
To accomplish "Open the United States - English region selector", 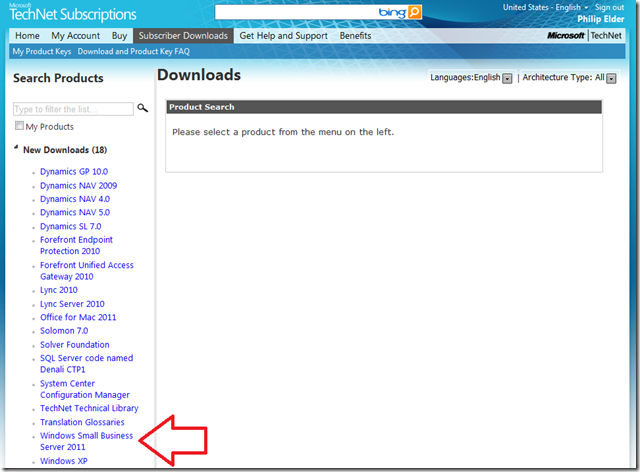I will click(x=545, y=7).
